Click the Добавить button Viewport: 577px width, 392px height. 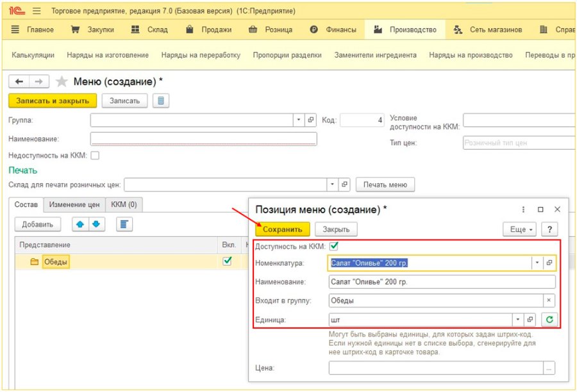[x=38, y=224]
